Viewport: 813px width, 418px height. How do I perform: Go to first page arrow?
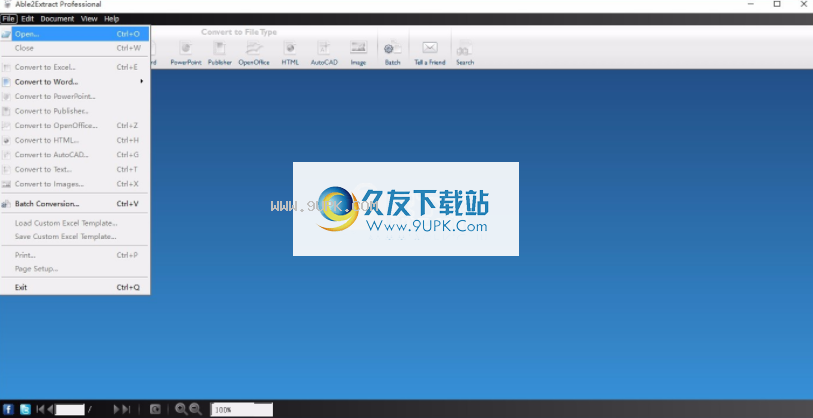pos(40,409)
